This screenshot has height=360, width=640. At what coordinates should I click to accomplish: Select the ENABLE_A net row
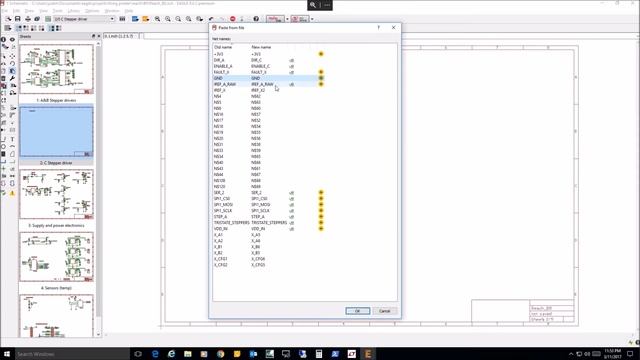269,66
